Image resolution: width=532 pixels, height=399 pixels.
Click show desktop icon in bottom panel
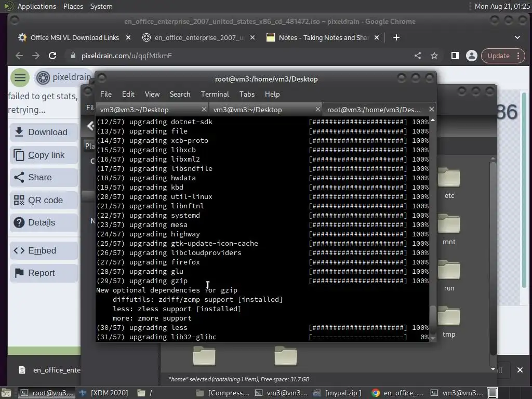click(x=6, y=393)
